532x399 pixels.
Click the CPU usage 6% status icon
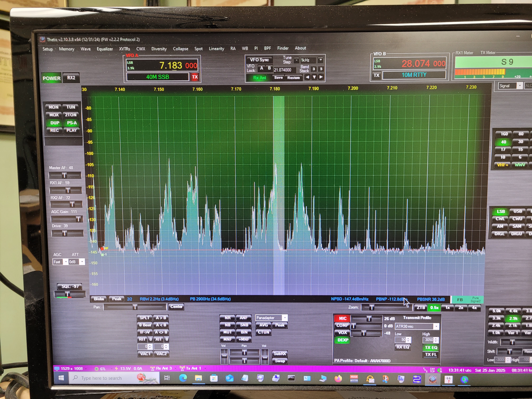click(x=96, y=369)
